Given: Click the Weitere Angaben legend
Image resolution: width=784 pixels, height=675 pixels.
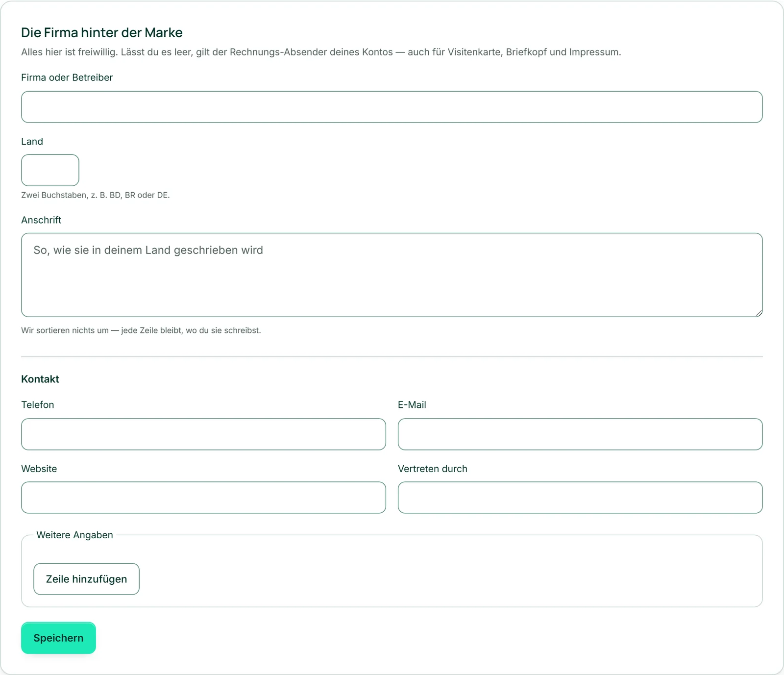Looking at the screenshot, I should tap(74, 535).
